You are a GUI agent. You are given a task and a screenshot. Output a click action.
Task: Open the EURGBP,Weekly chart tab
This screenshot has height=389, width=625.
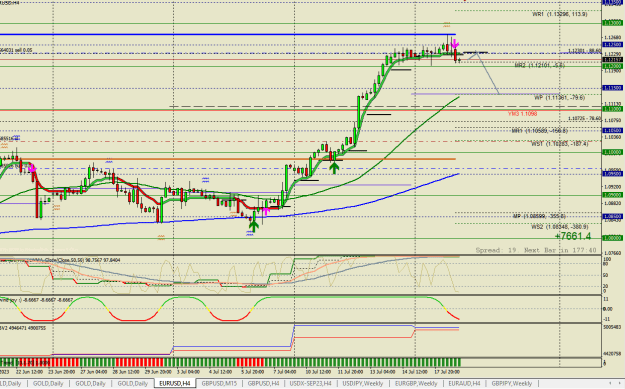[x=416, y=383]
